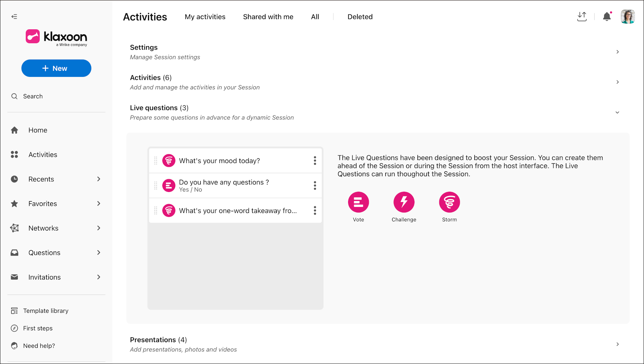Switch to the Shared with me tab
The height and width of the screenshot is (364, 644).
click(268, 17)
